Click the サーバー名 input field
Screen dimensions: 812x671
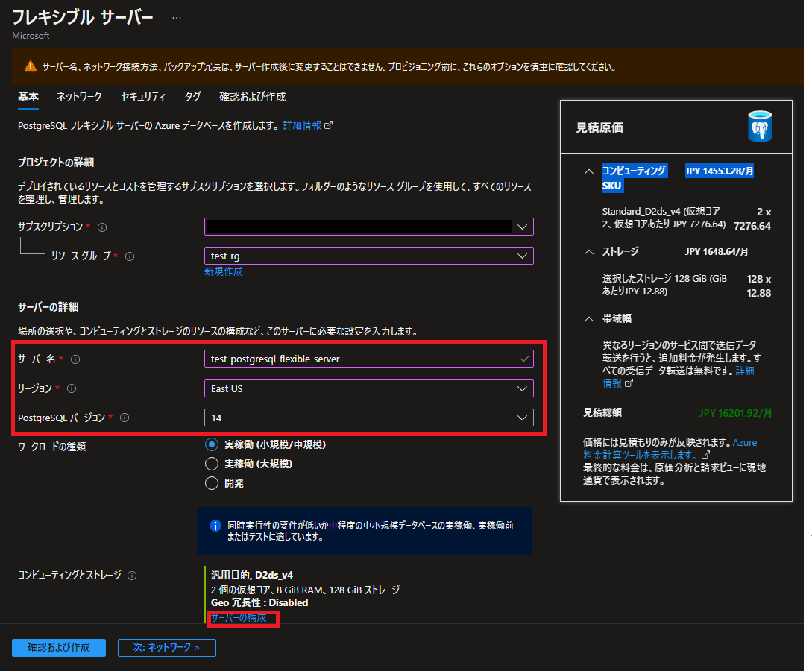368,359
